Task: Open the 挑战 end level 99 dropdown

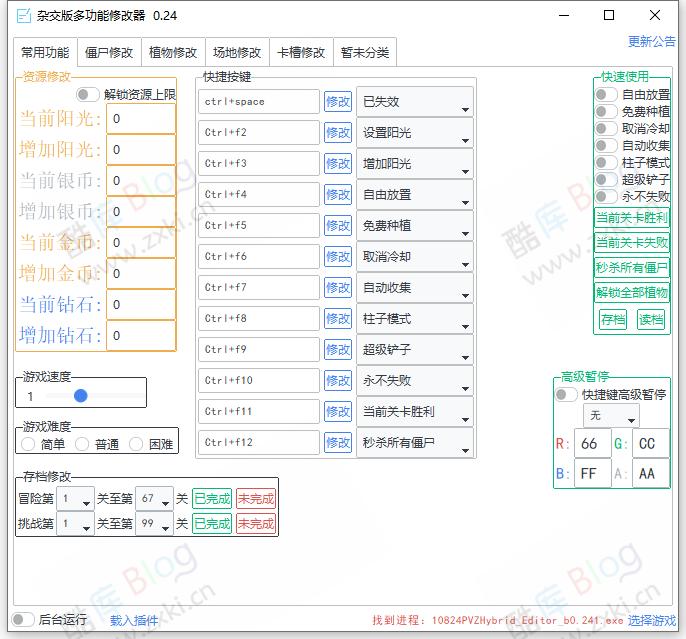Action: tap(154, 524)
